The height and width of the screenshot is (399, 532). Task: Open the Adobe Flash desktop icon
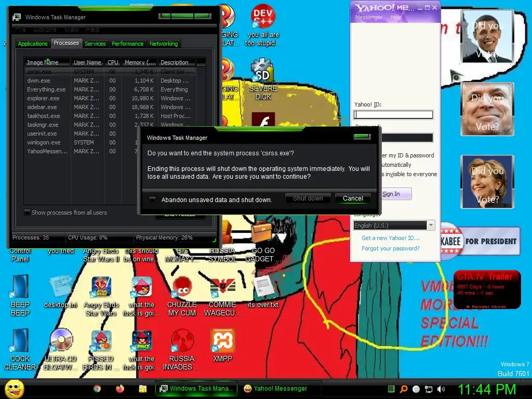pyautogui.click(x=263, y=120)
